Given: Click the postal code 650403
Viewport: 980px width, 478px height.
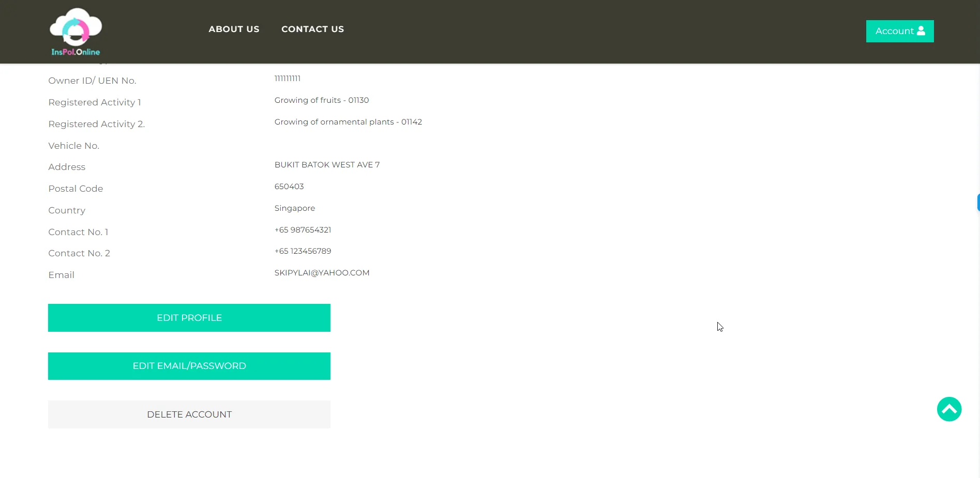Looking at the screenshot, I should (x=289, y=187).
